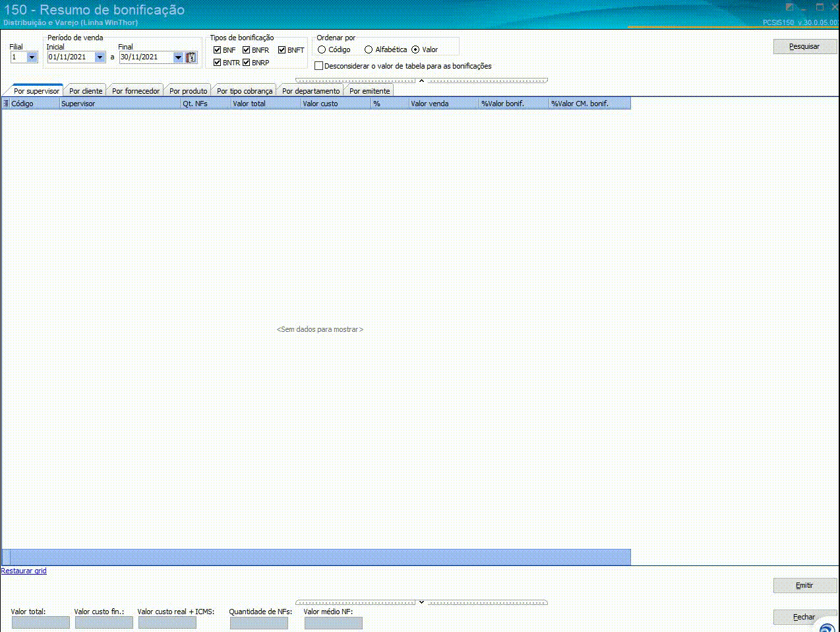The height and width of the screenshot is (632, 840).
Task: Maximize the window from the title bar
Action: tap(820, 7)
